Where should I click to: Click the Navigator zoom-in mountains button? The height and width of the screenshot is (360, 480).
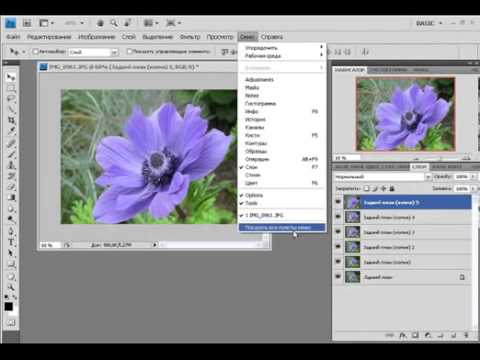click(466, 157)
